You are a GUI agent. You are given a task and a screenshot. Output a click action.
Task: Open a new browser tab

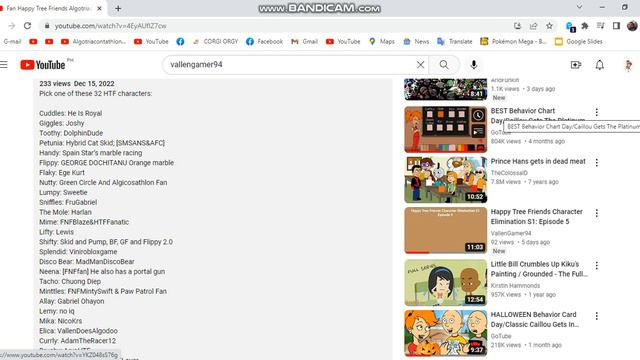(118, 8)
